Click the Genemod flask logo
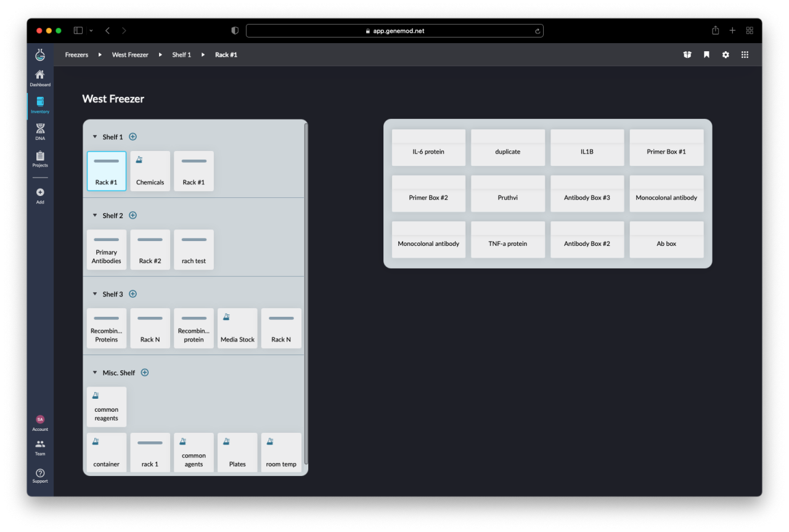 click(x=40, y=55)
